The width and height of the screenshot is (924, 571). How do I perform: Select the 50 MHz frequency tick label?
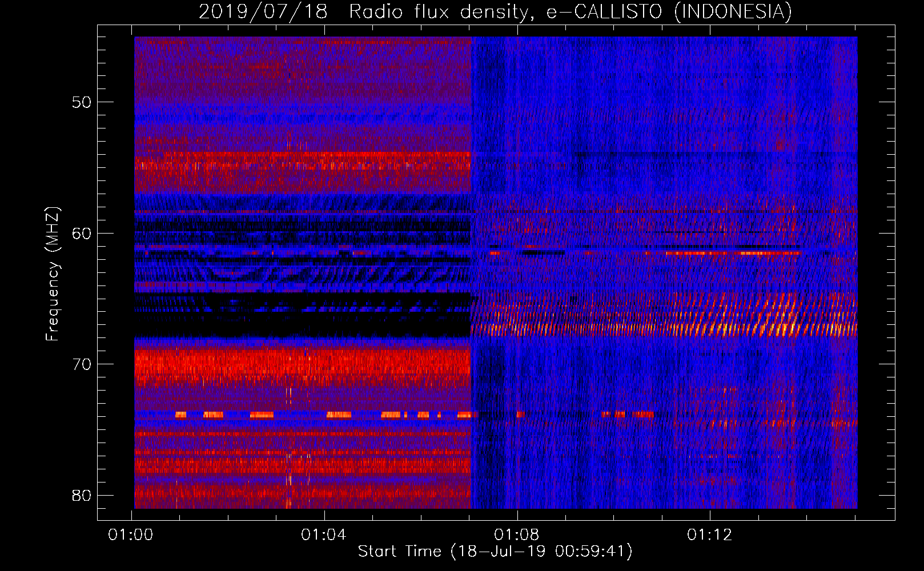(82, 102)
